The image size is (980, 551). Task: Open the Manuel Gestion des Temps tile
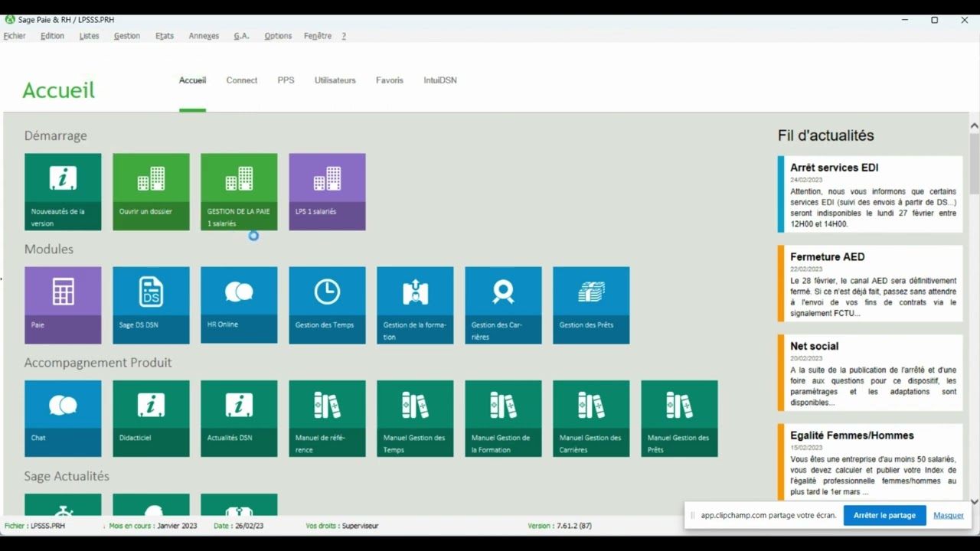pyautogui.click(x=415, y=419)
